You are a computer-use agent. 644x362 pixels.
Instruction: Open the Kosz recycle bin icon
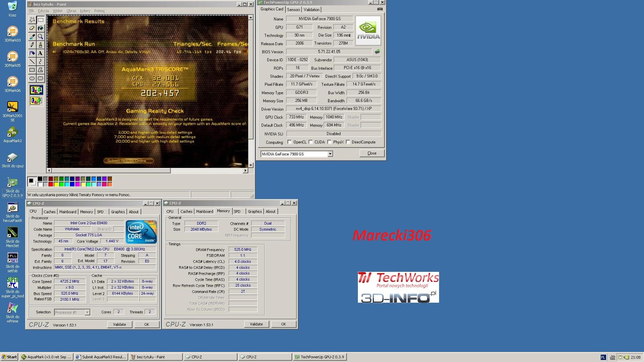12,9
